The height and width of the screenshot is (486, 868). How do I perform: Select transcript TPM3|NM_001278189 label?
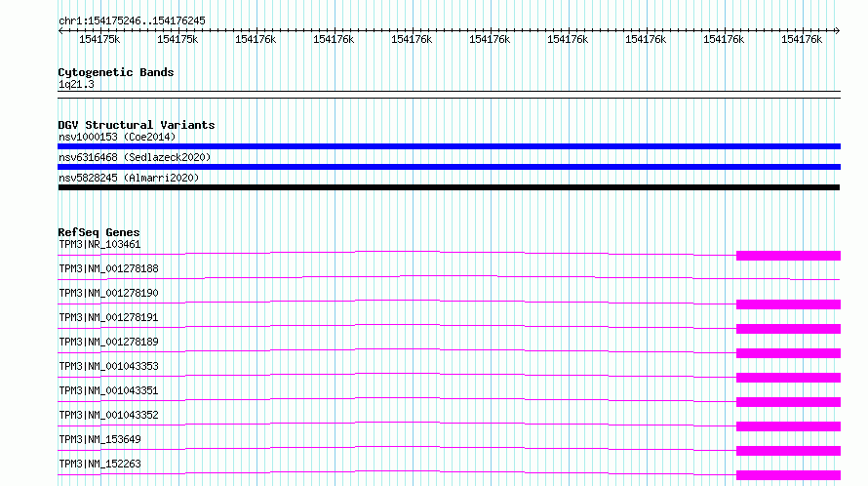108,342
